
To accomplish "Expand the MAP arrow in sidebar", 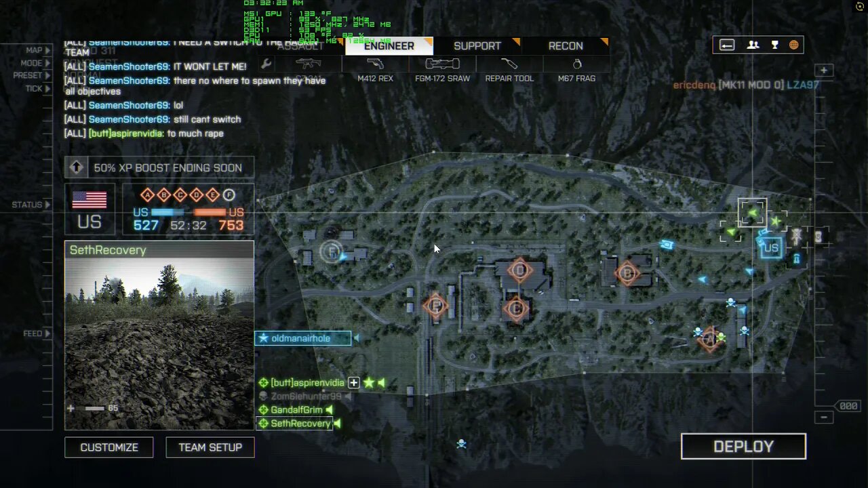I will point(47,50).
